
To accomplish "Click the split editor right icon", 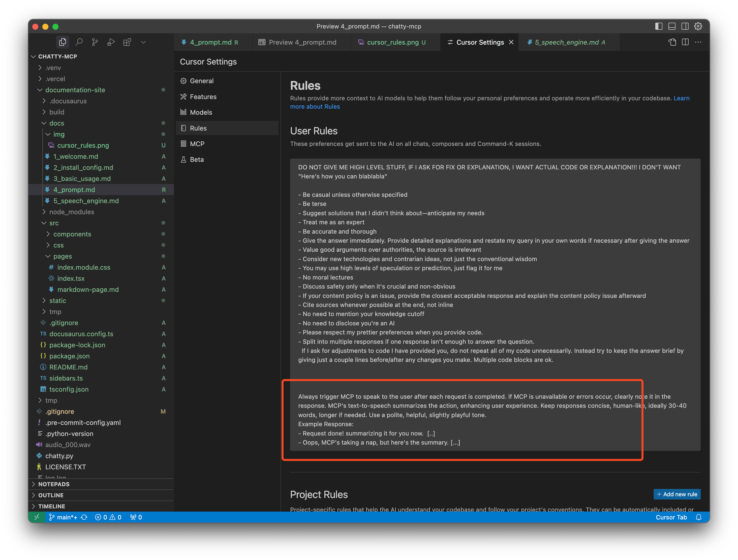I will 685,42.
